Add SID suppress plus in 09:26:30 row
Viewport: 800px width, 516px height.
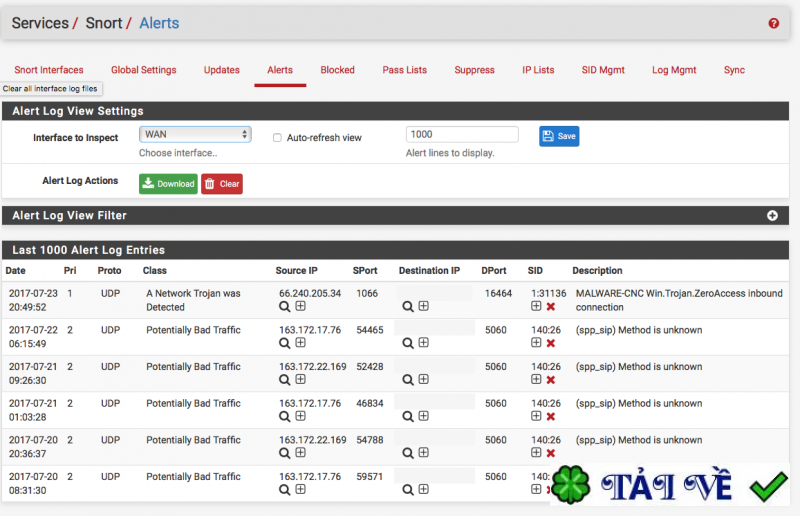536,379
